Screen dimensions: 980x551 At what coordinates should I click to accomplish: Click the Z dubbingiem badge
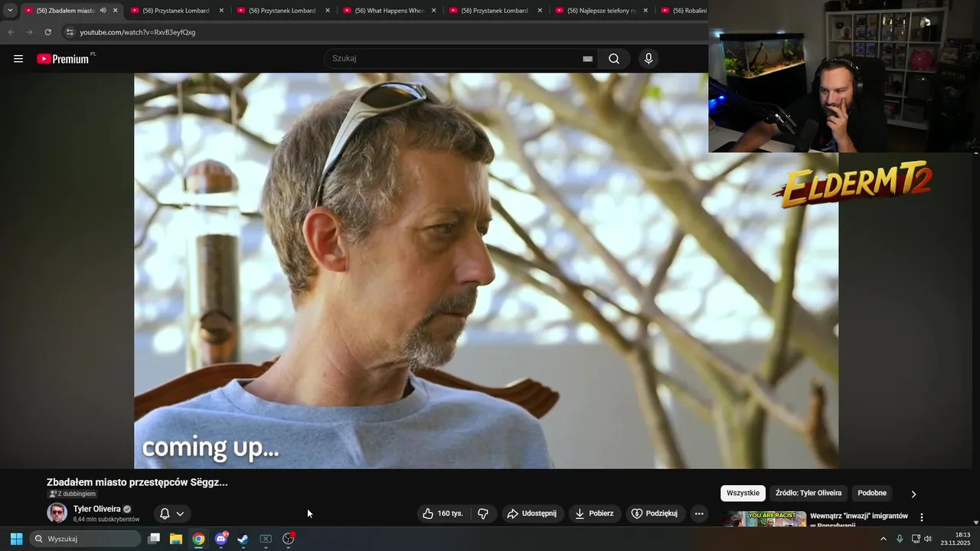pyautogui.click(x=73, y=494)
